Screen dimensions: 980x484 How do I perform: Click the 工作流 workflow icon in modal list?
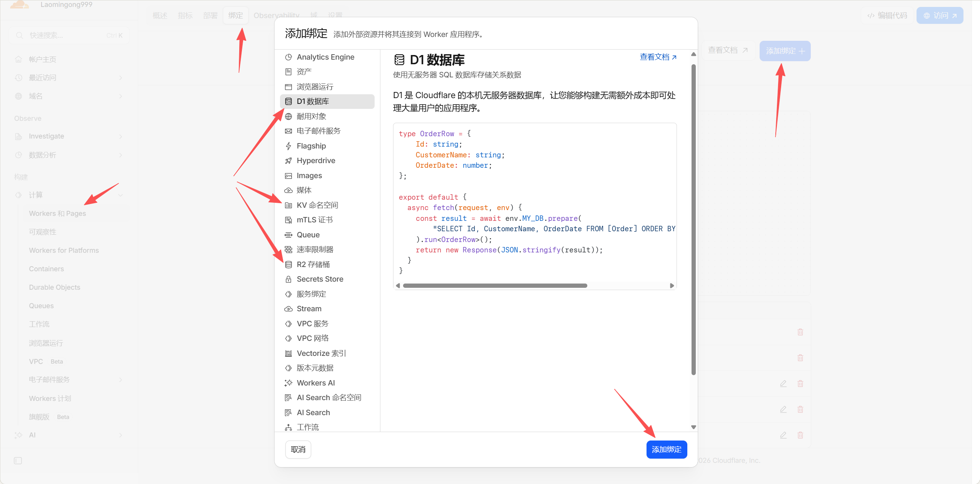(x=288, y=427)
